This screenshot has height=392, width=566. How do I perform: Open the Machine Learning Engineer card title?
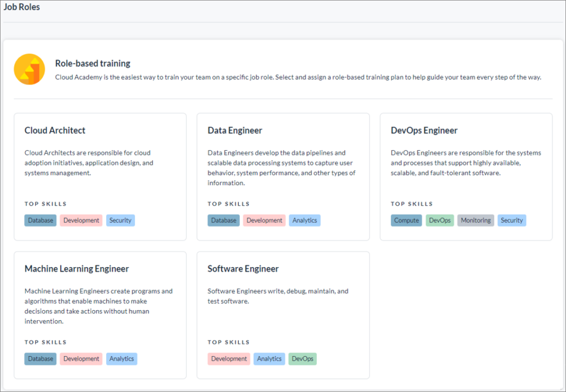pyautogui.click(x=77, y=269)
